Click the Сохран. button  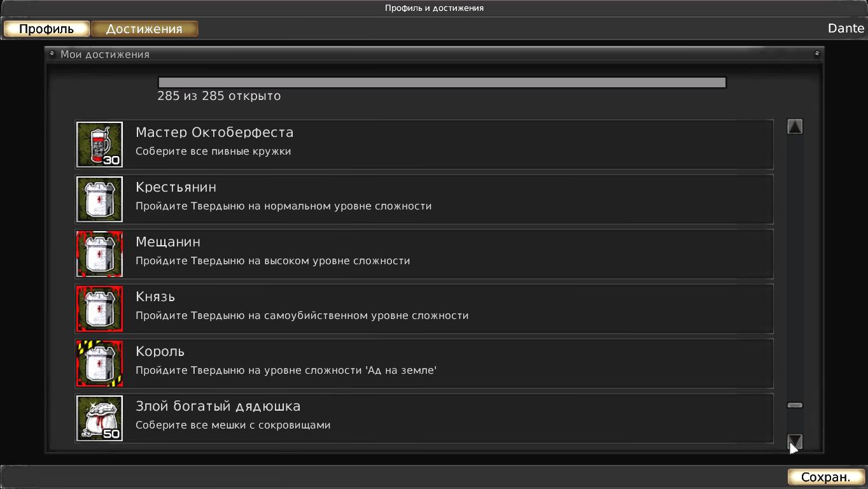(825, 477)
